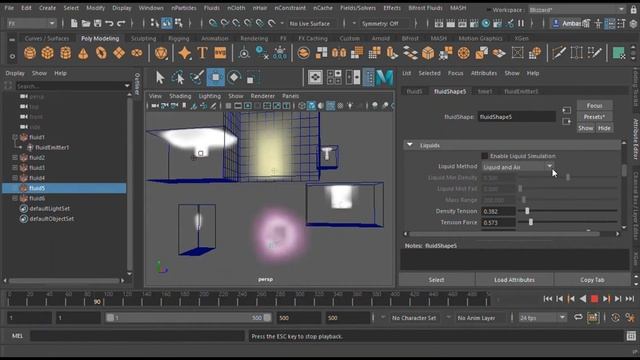Open the FX menu set dropdown
The image size is (640, 360).
31,24
